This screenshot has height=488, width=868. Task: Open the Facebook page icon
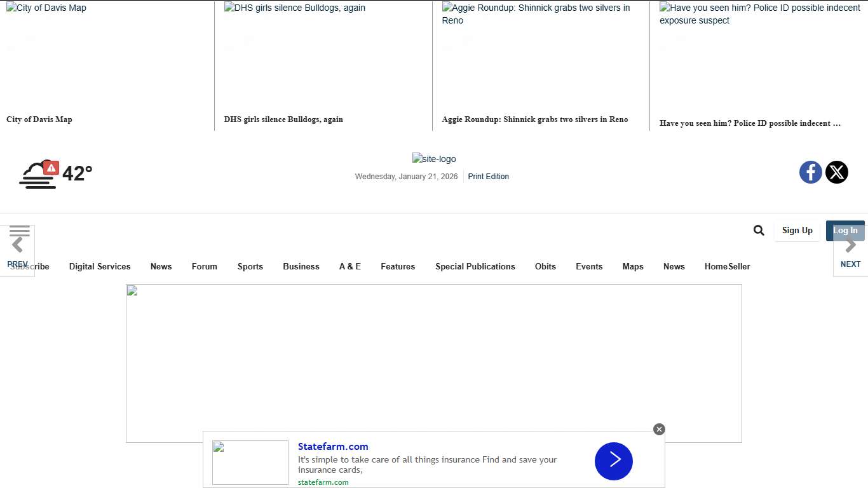click(x=810, y=172)
